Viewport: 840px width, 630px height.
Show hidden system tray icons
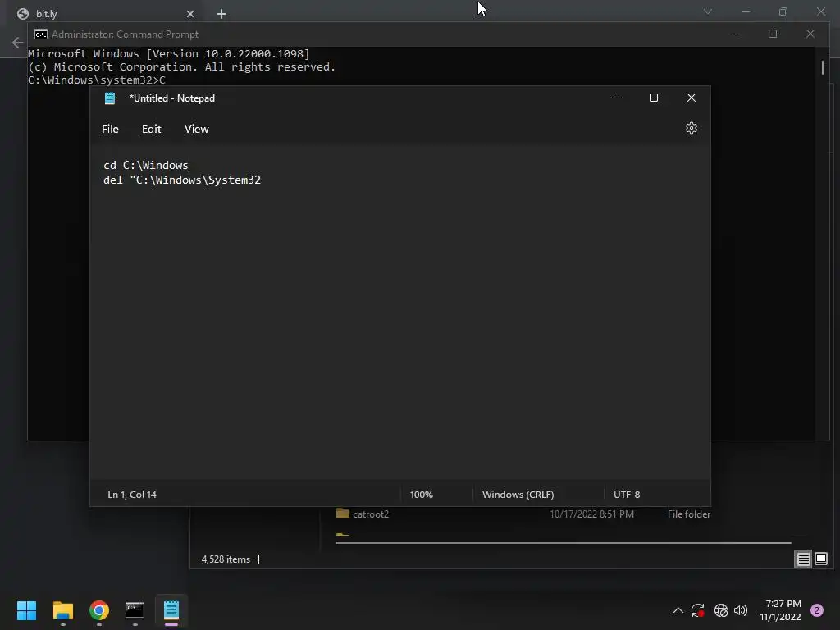[x=678, y=610]
